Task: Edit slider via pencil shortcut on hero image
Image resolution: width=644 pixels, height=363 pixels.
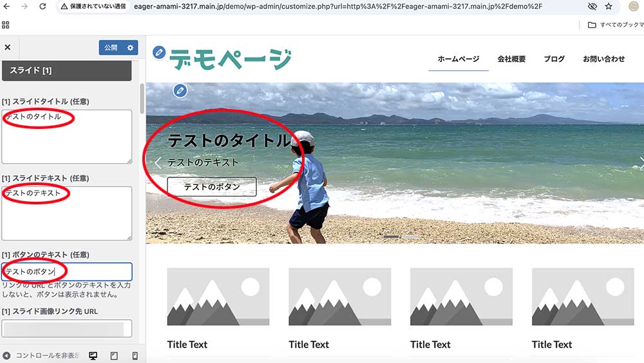Action: tap(180, 90)
